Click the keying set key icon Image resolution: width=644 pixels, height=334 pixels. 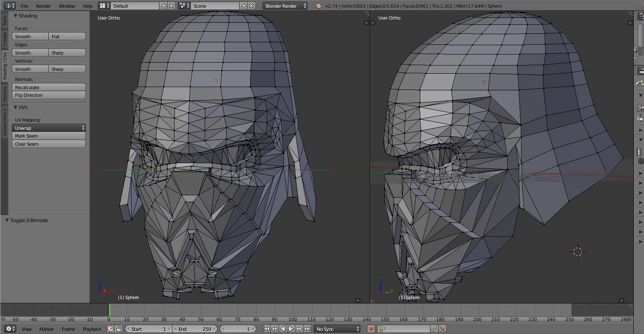(x=382, y=329)
